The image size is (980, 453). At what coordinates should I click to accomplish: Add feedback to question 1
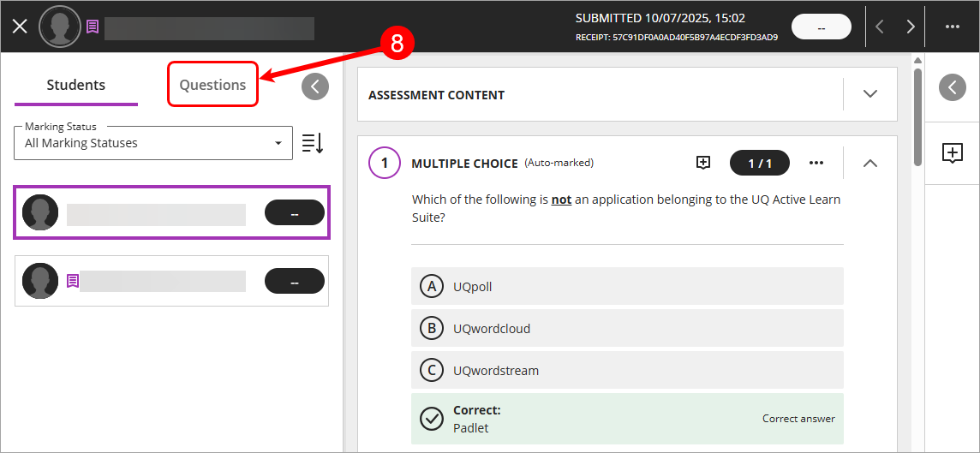tap(703, 163)
